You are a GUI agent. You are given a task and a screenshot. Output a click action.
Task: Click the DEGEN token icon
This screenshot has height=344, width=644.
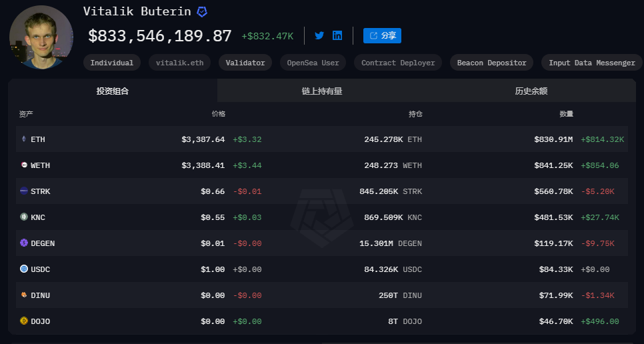[24, 243]
